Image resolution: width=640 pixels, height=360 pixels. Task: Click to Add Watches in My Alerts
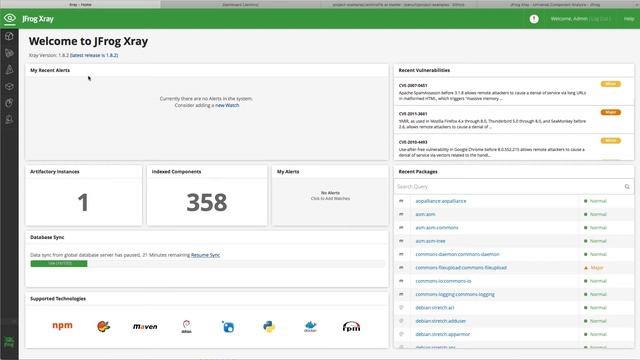(x=330, y=198)
